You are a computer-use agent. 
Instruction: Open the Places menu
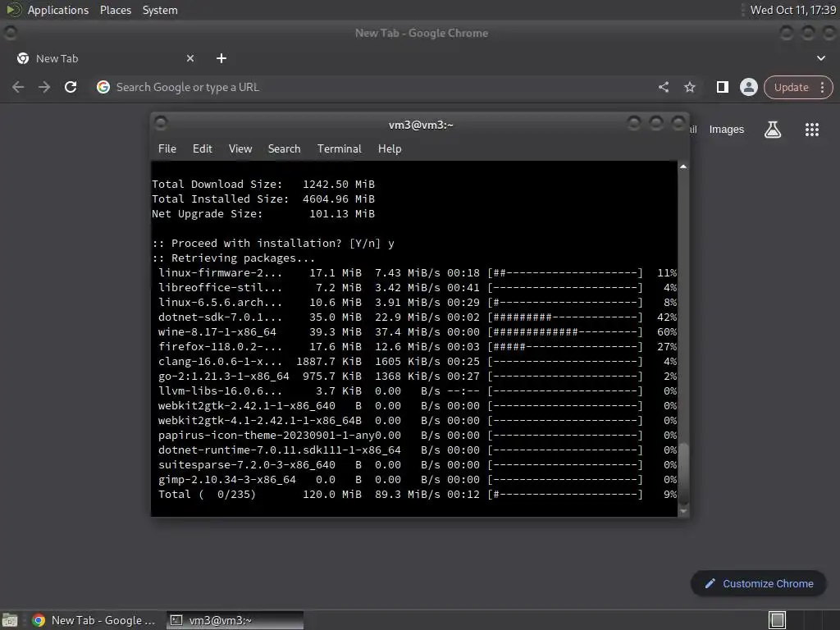pyautogui.click(x=115, y=10)
